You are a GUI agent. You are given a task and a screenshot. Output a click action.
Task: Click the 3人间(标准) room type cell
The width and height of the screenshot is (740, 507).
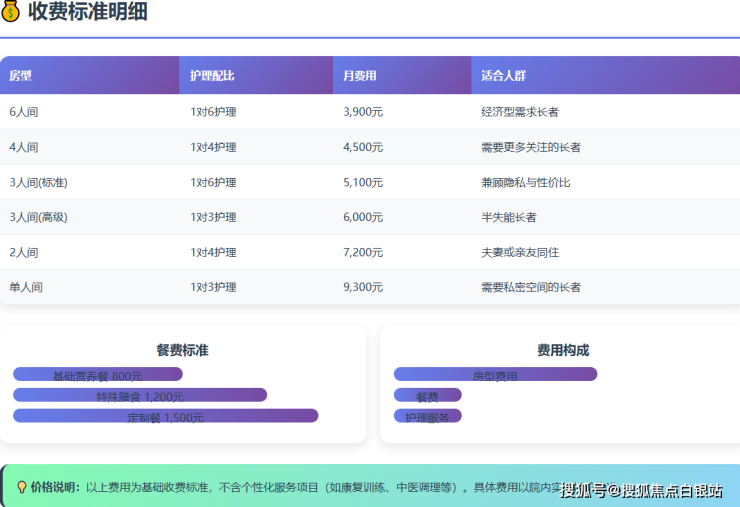coord(38,182)
